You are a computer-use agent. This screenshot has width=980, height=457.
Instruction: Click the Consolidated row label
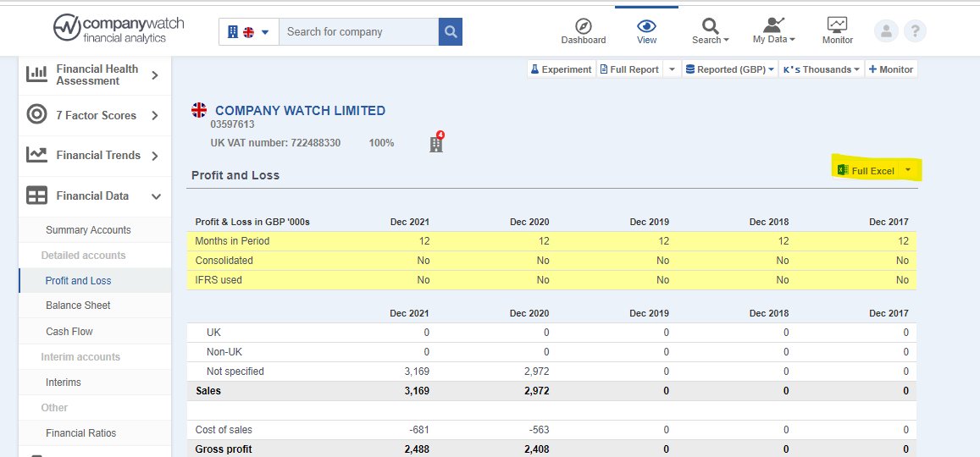click(224, 261)
